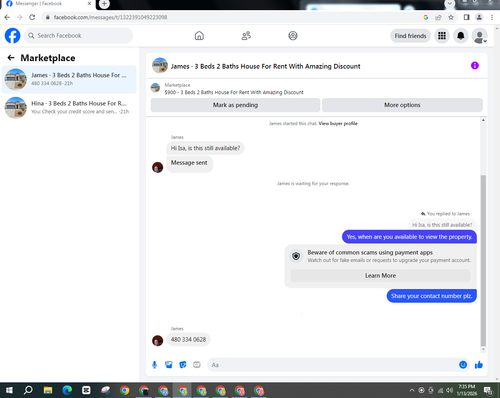Open the notifications bell
The width and height of the screenshot is (500, 398).
click(461, 36)
